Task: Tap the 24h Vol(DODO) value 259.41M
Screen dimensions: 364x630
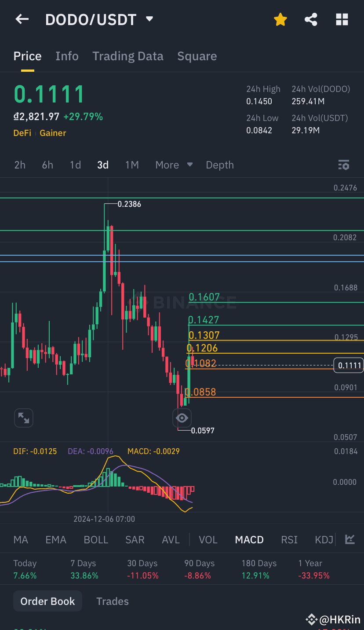Action: (x=308, y=102)
